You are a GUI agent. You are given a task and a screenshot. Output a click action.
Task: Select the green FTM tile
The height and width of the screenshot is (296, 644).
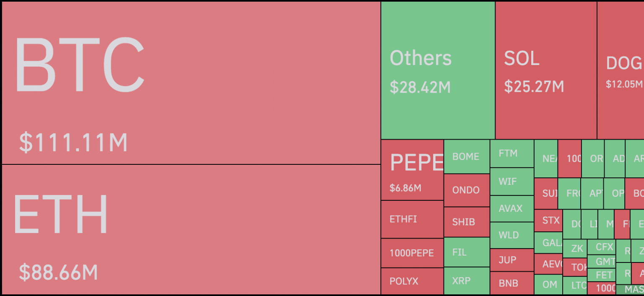[x=512, y=153]
